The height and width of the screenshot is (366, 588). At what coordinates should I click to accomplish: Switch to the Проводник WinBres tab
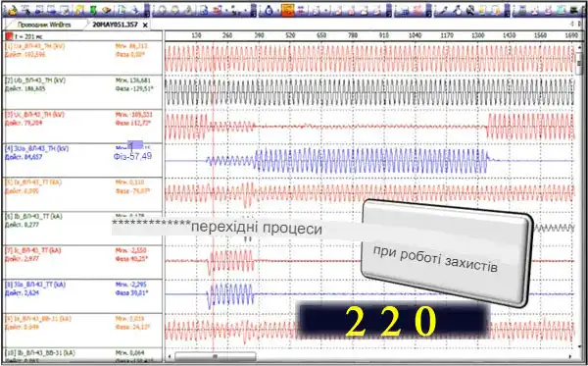[x=44, y=25]
